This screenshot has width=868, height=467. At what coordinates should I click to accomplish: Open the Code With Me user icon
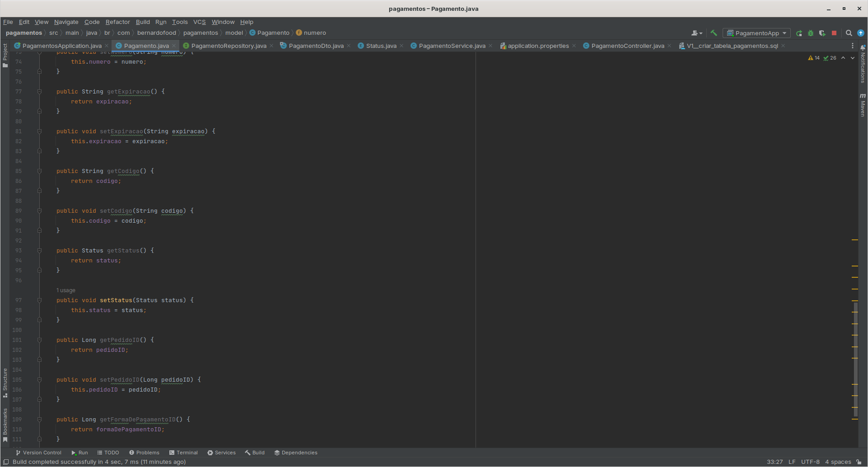point(697,33)
